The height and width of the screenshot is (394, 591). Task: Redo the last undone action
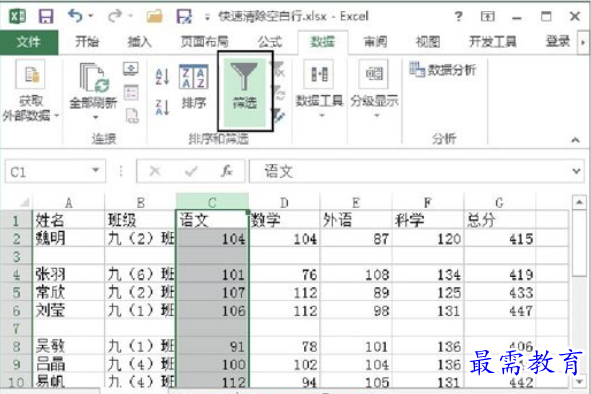point(114,16)
